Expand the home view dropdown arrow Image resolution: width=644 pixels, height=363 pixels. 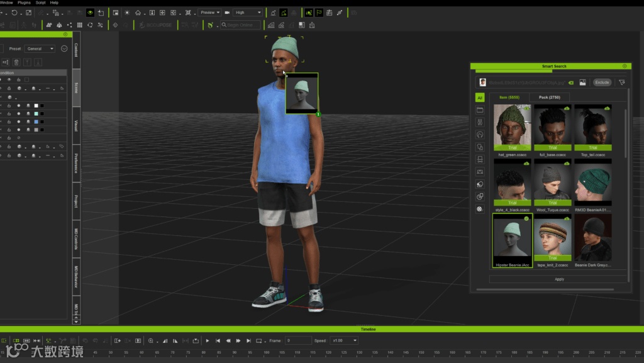point(145,14)
